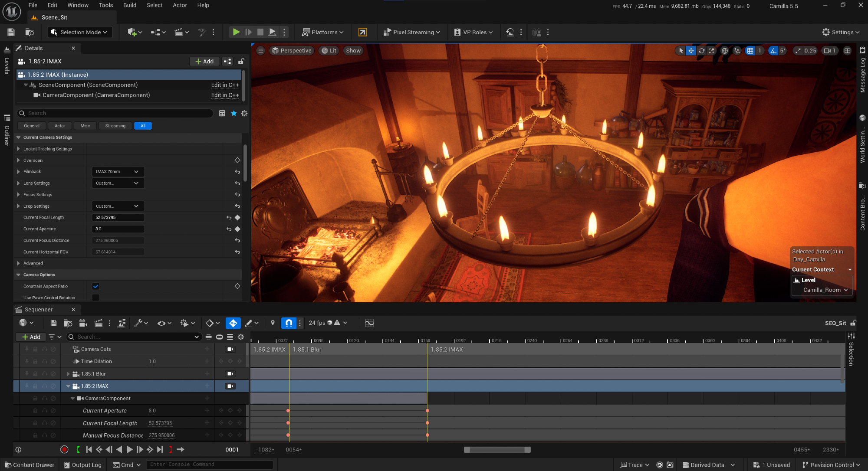Expand the 1.85:1 Blur track
Screen dimensions: 868x471
[68, 374]
